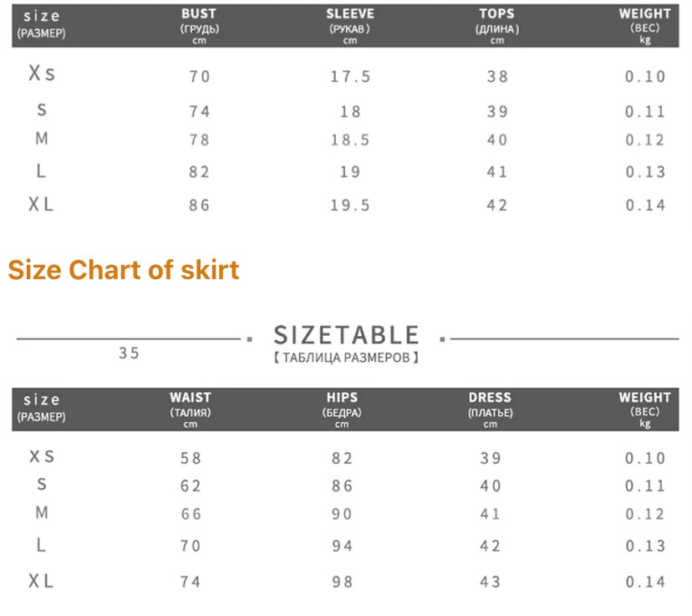
Task: Select the bust value 86
Action: tap(200, 206)
